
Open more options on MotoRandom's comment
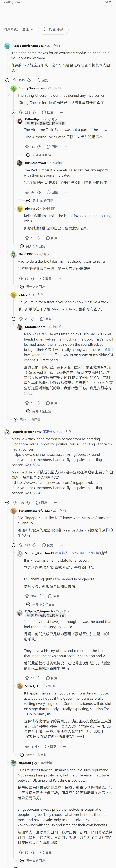click(x=66, y=403)
